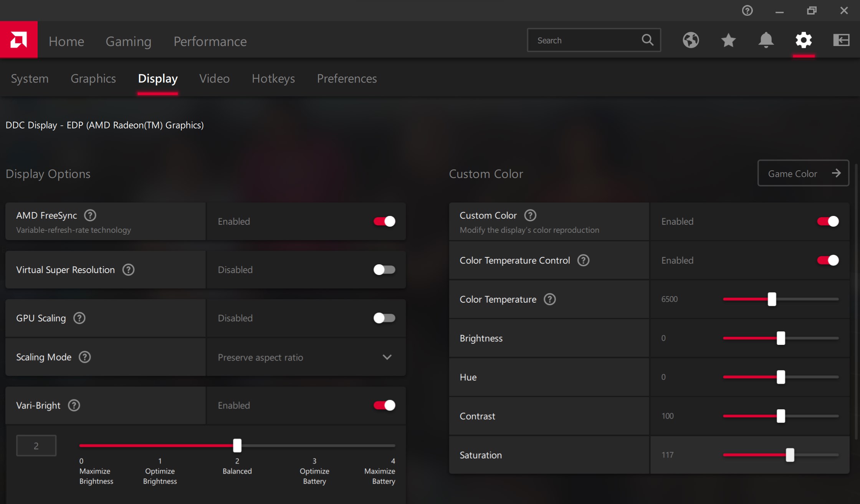Click the help question mark icon top right
Screen dimensions: 860x504
747,10
